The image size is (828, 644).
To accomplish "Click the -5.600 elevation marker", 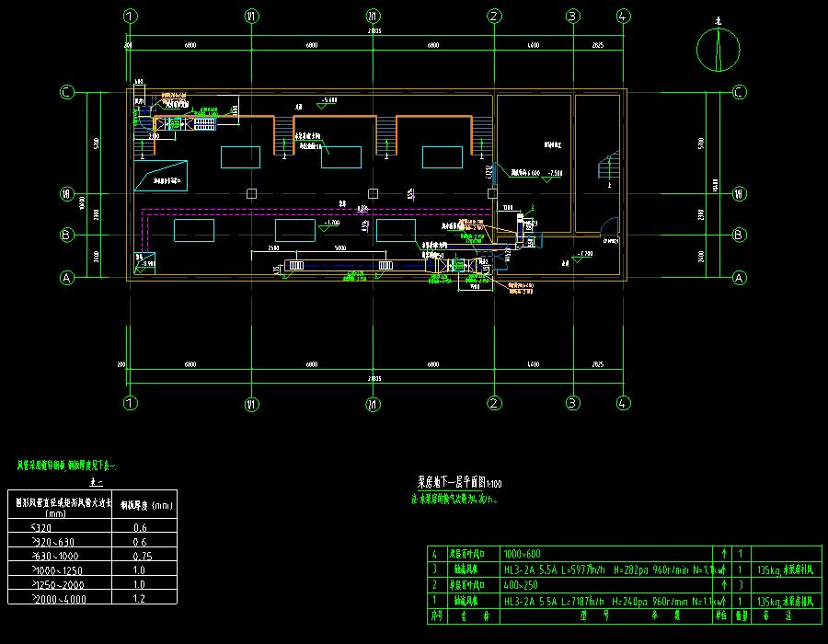I will [x=327, y=102].
